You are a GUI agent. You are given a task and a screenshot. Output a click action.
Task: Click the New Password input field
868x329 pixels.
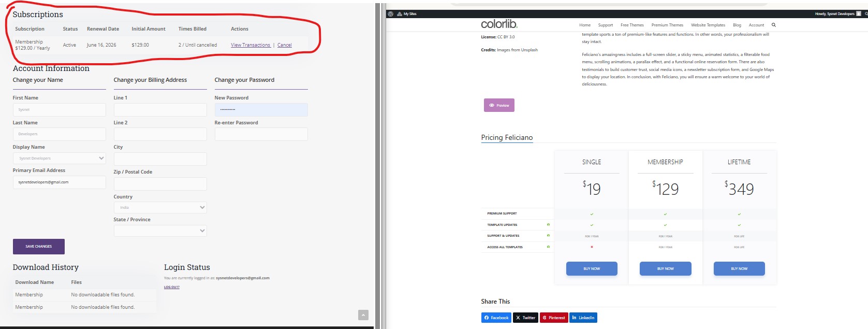point(261,110)
